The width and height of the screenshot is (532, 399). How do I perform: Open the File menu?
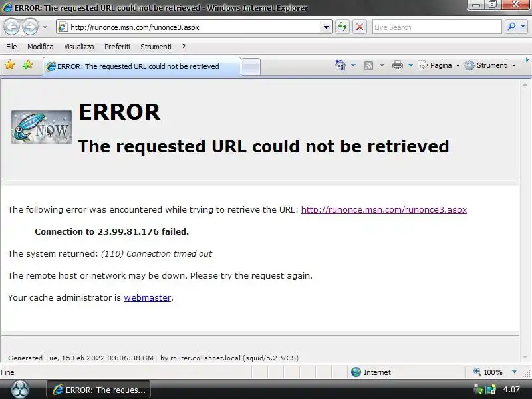pyautogui.click(x=11, y=47)
